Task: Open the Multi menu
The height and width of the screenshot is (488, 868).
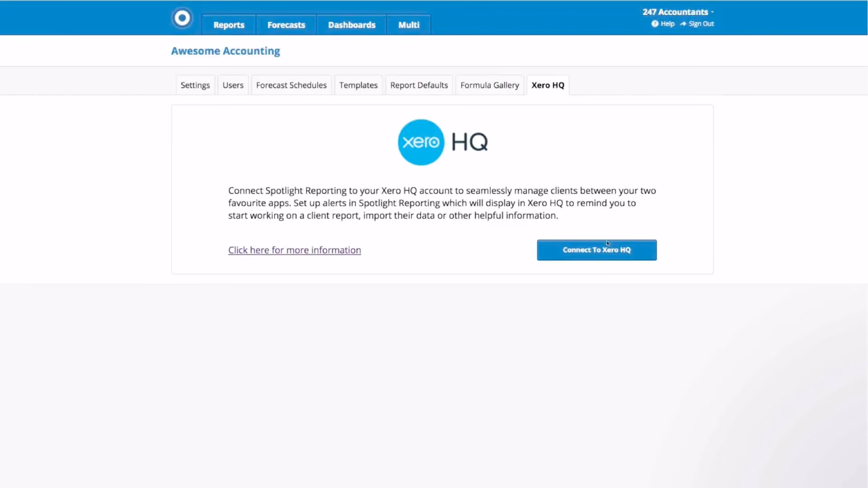Action: pos(408,25)
